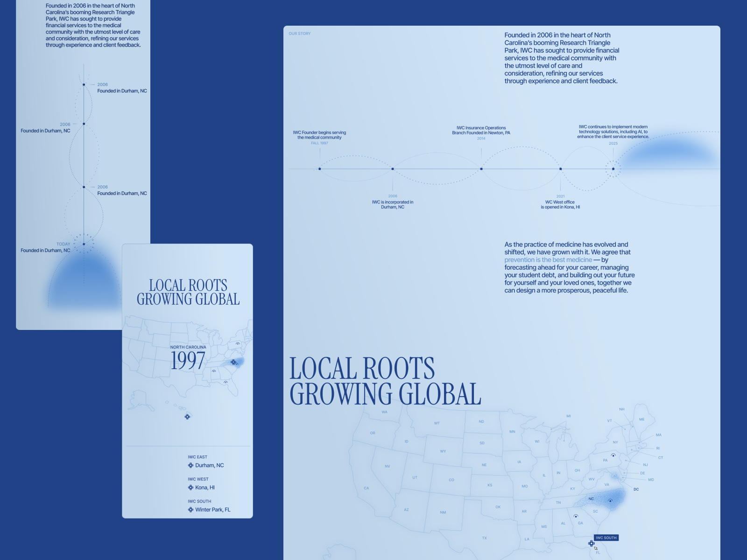Screen dimensions: 747x560
Task: Open the Winter Park, FL location link
Action: (x=212, y=510)
